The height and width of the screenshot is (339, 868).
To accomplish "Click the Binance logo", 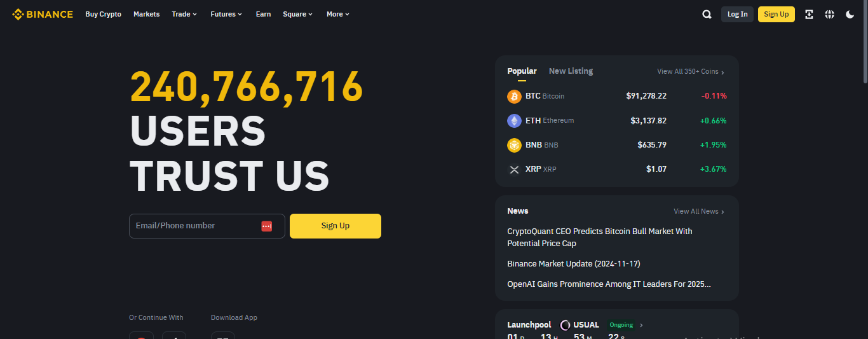I will point(43,14).
